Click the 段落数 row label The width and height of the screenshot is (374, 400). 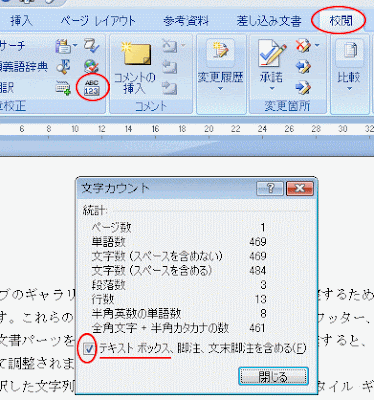click(108, 285)
